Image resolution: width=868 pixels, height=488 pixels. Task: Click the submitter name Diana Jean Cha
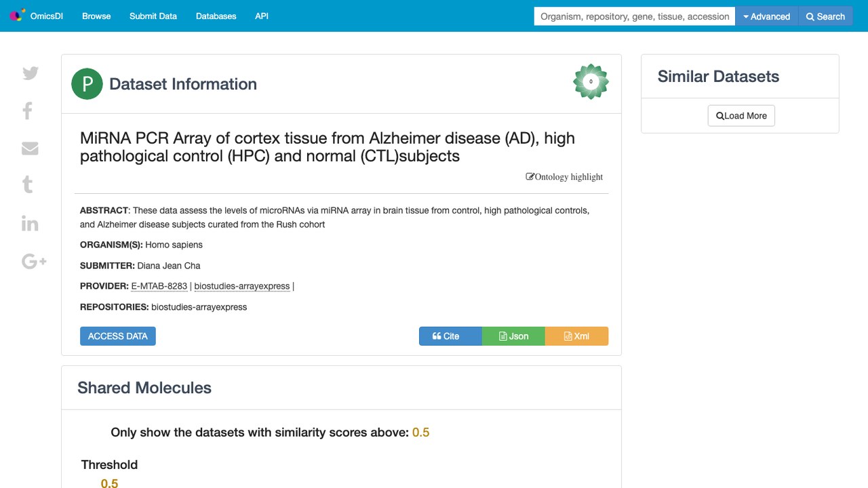169,266
